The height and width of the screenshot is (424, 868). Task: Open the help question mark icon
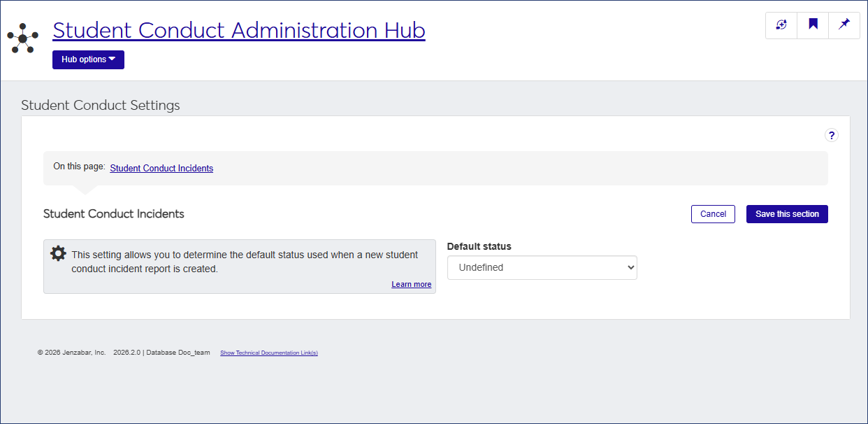click(831, 136)
